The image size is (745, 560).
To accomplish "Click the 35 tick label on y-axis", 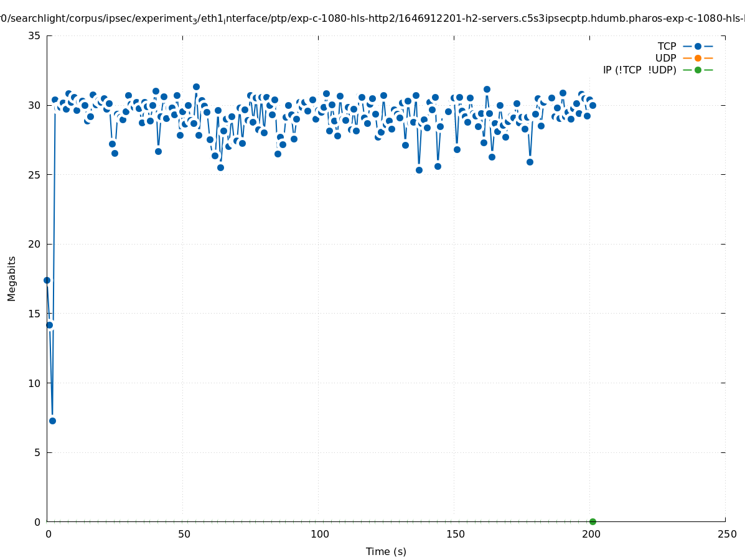I will click(34, 36).
